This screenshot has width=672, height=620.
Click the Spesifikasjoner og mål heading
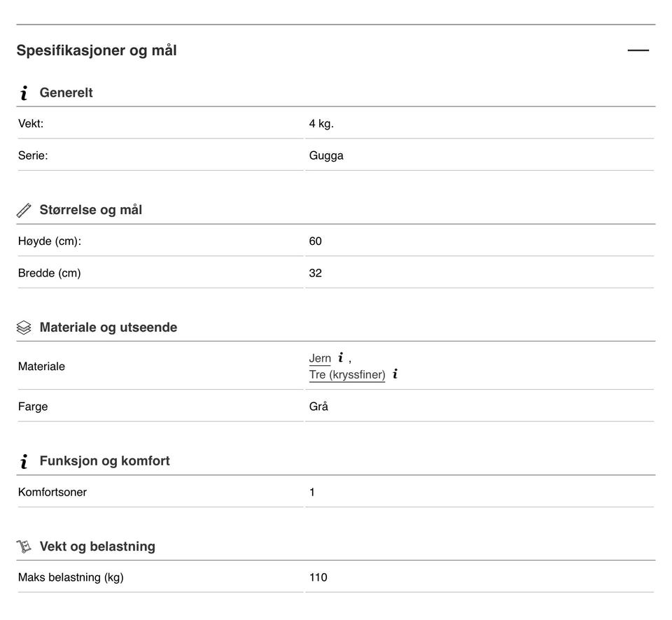[x=97, y=50]
